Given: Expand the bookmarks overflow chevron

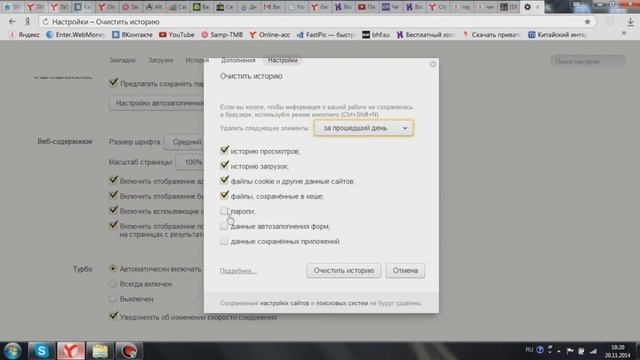Looking at the screenshot, I should coord(624,34).
